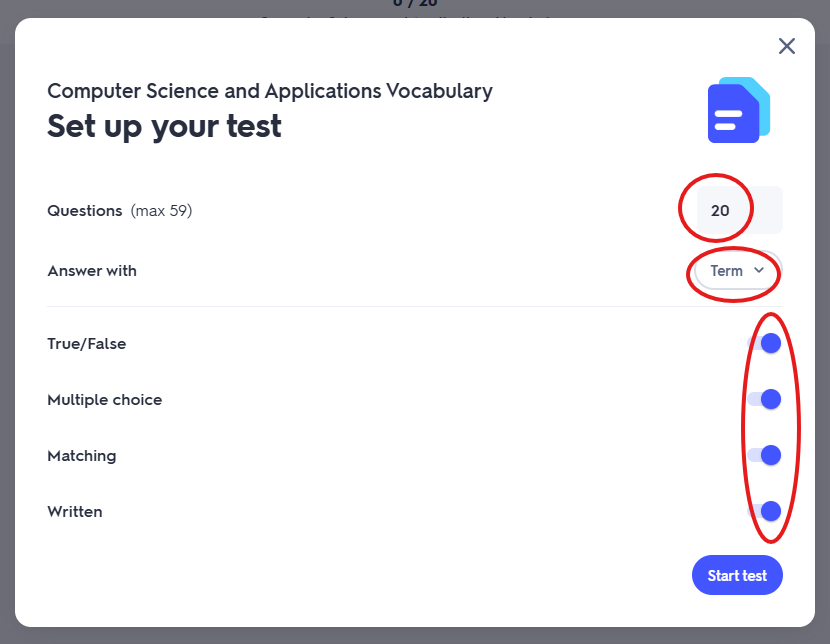Screen dimensions: 830x644
Task: Click the (max 59) hint text
Action: [x=161, y=211]
